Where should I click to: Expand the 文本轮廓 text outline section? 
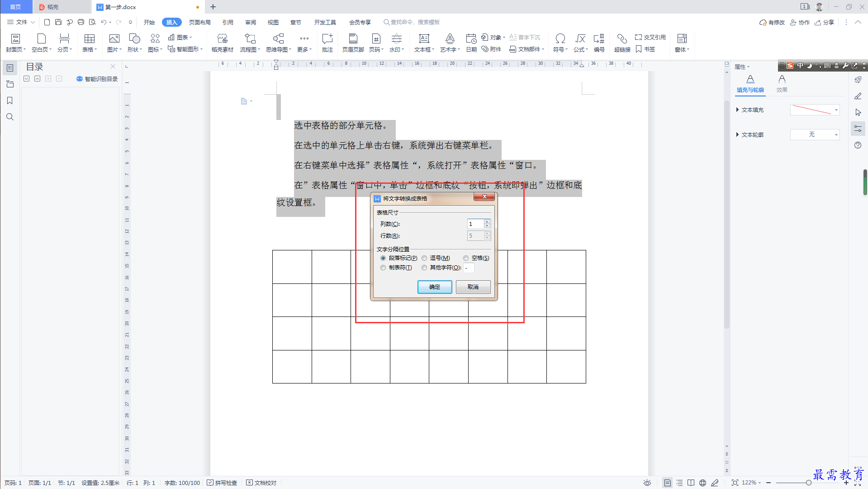tap(737, 134)
